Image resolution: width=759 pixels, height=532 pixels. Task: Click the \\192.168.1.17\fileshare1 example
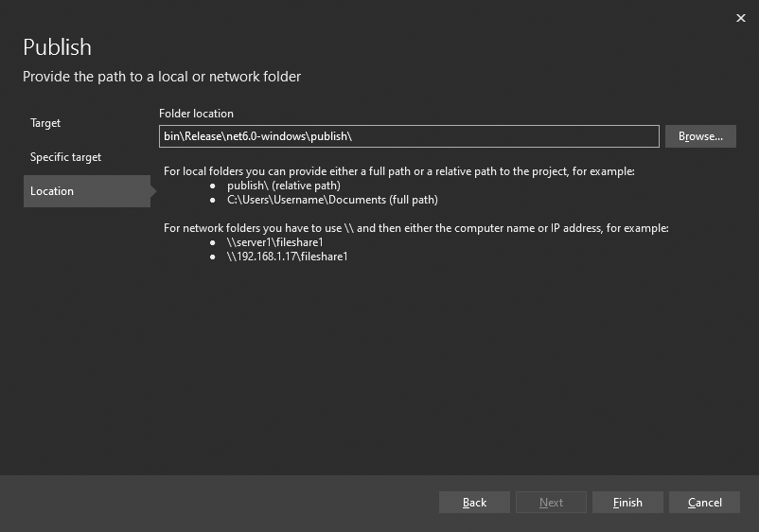pyautogui.click(x=287, y=257)
